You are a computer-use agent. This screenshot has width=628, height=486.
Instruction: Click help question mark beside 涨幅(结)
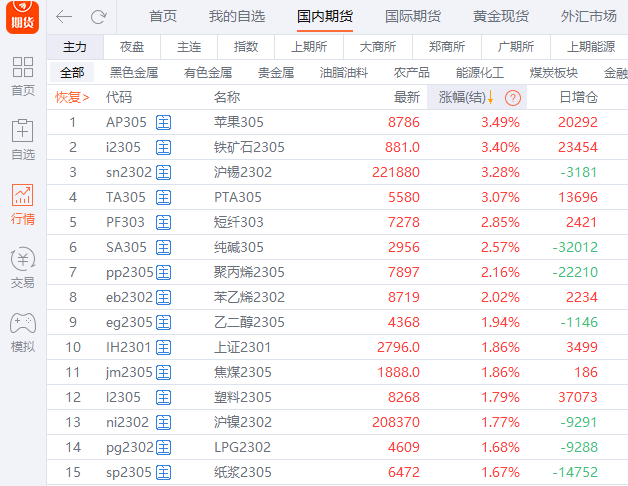click(x=513, y=97)
